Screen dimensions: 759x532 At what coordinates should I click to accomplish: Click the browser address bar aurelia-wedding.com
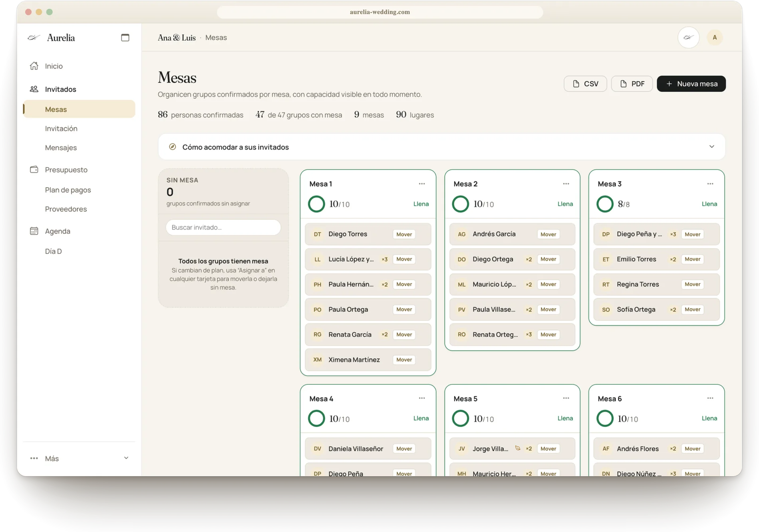pyautogui.click(x=380, y=12)
